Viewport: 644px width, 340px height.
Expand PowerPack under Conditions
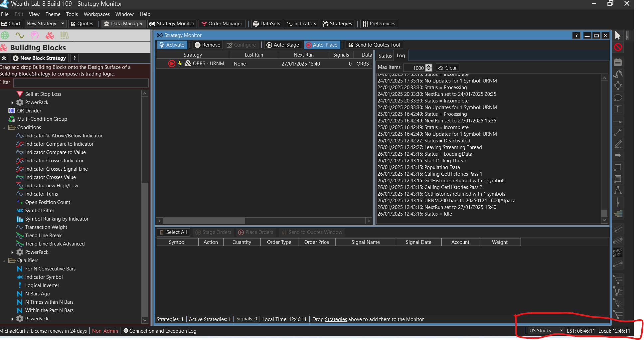12,252
